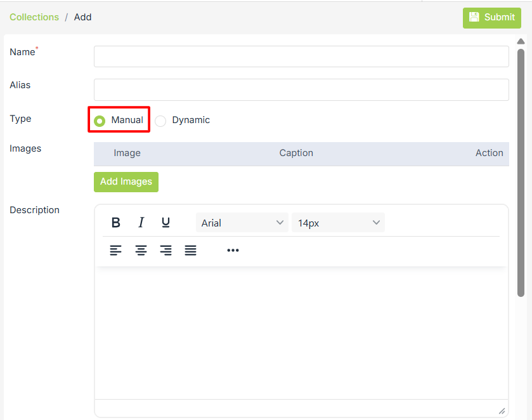Grab the description editor resize handle
The width and height of the screenshot is (532, 420).
click(502, 410)
